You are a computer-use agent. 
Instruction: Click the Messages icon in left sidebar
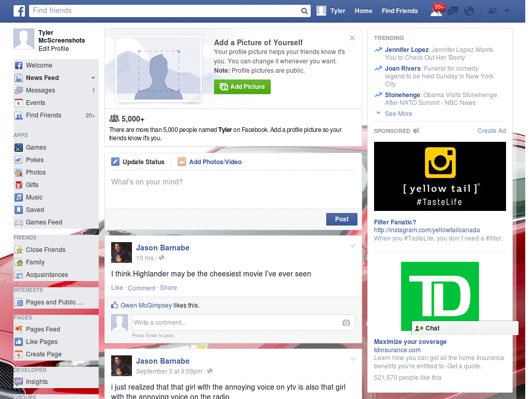[19, 90]
